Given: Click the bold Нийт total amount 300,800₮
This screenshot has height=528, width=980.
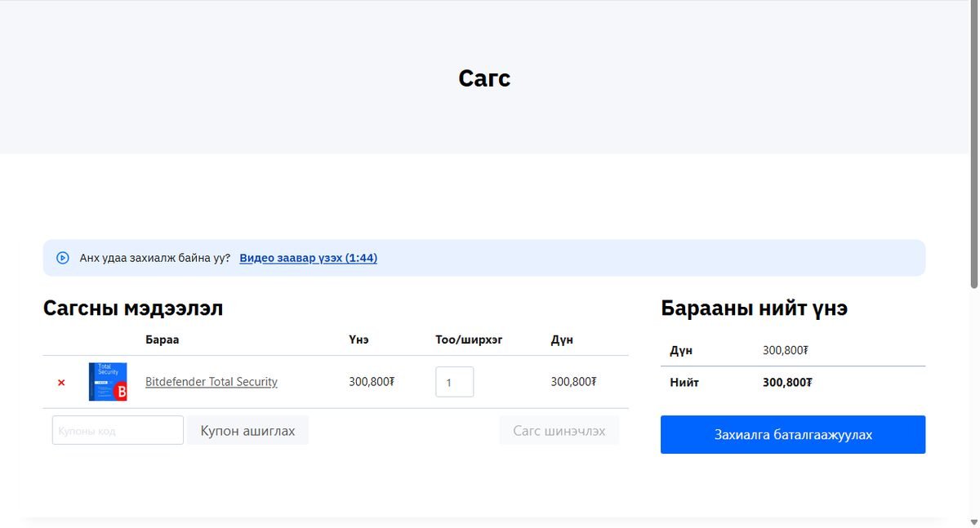Looking at the screenshot, I should click(787, 382).
